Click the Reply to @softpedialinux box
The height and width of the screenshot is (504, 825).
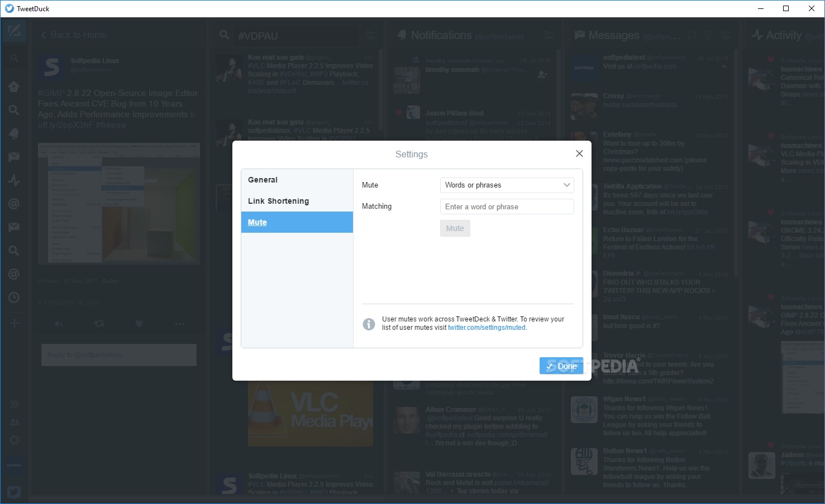pos(119,355)
